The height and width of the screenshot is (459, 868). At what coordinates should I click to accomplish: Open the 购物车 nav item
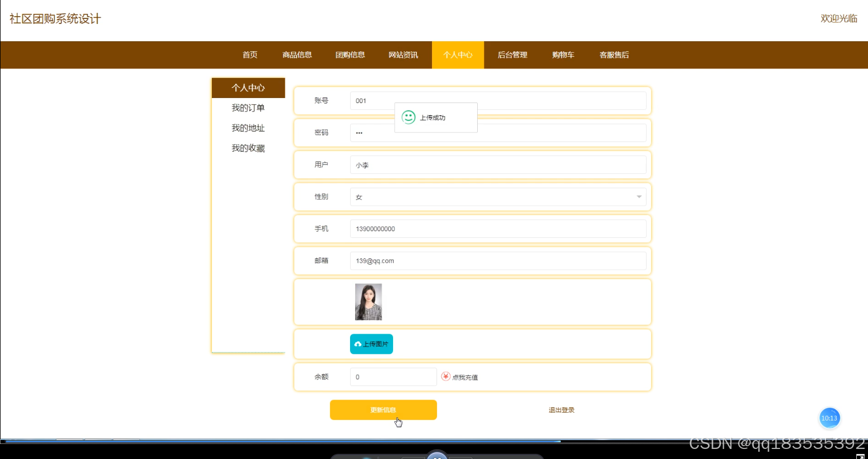pos(563,55)
